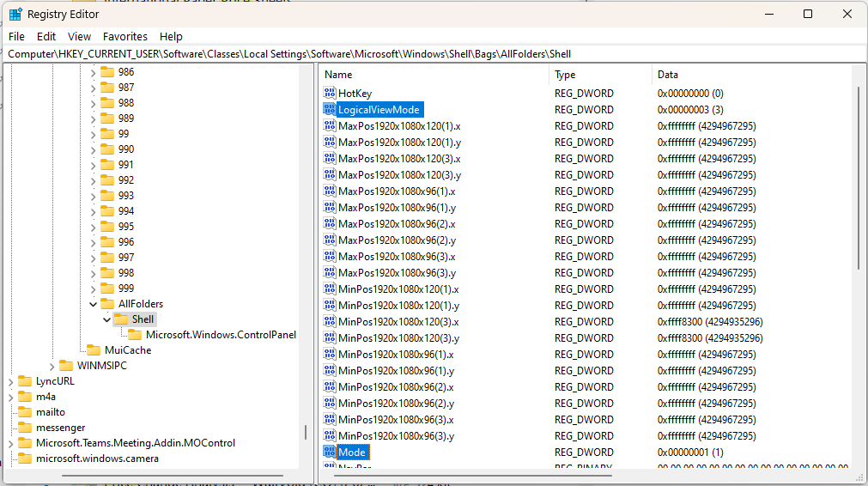Viewport: 868px width, 486px height.
Task: Click icon of MaxPos1920x1080x96(1).x value
Action: coord(330,191)
